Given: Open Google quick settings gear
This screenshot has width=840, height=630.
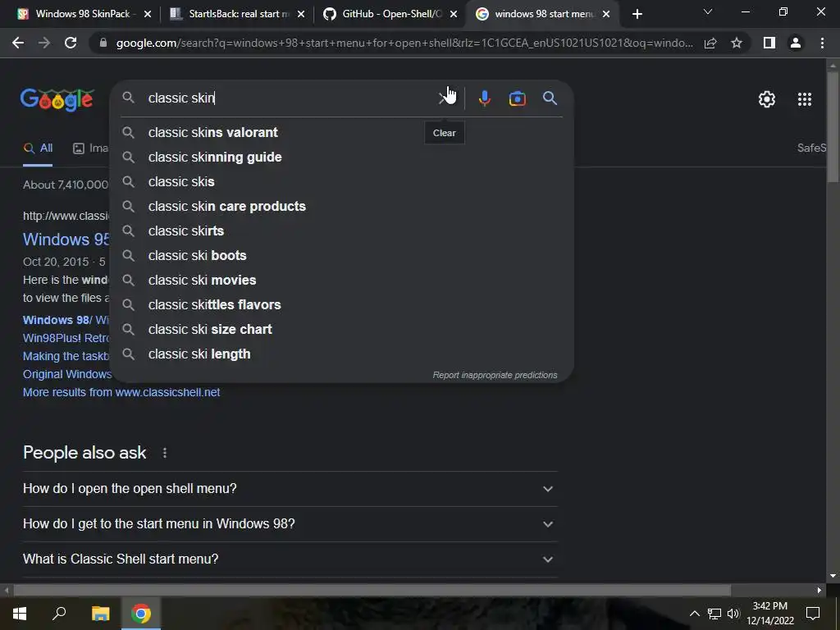Looking at the screenshot, I should click(x=767, y=99).
